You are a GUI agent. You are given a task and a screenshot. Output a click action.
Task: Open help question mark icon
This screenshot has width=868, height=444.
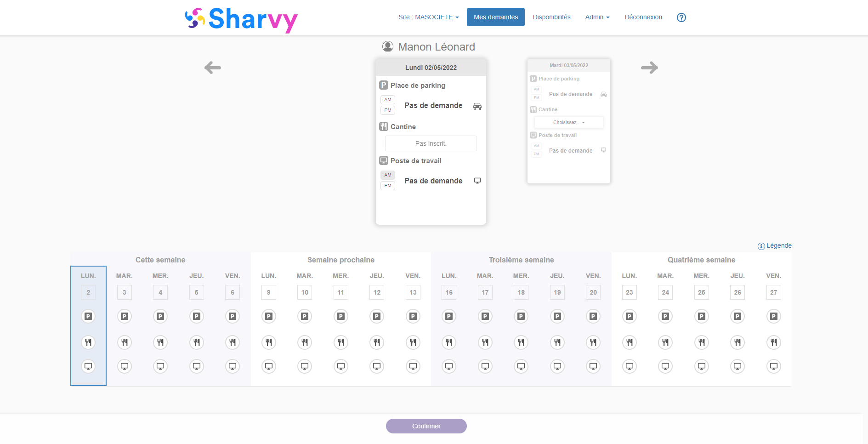click(681, 17)
